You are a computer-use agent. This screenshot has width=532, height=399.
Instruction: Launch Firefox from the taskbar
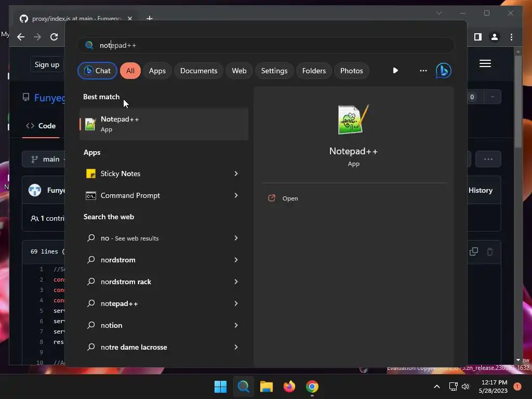pyautogui.click(x=289, y=387)
